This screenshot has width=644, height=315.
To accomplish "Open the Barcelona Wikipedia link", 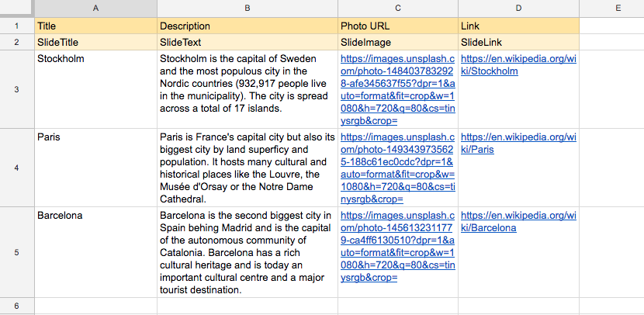I will click(518, 222).
